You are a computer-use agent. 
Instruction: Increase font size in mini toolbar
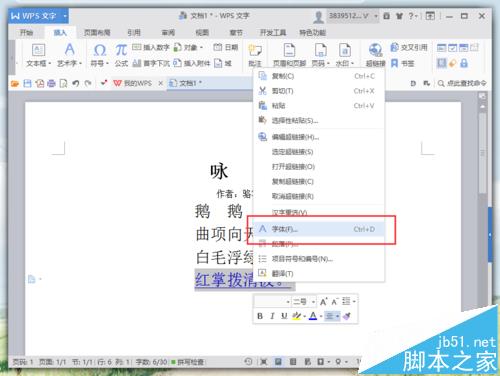coord(323,302)
